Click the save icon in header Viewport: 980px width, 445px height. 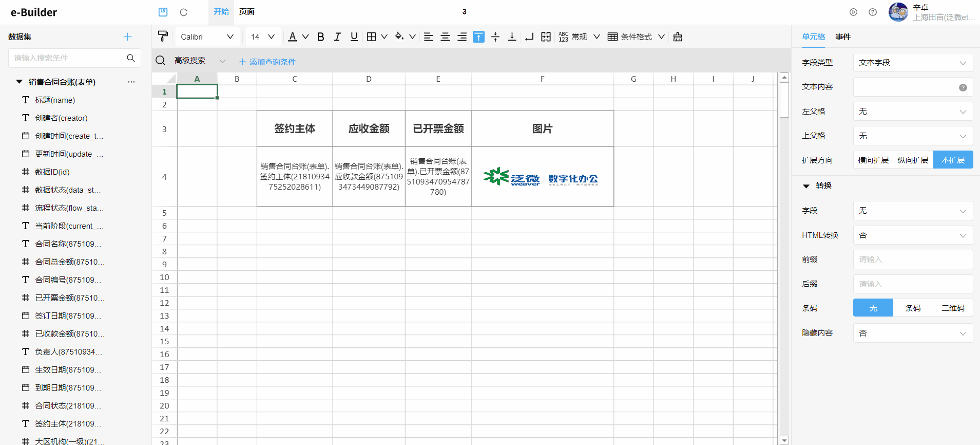[163, 12]
